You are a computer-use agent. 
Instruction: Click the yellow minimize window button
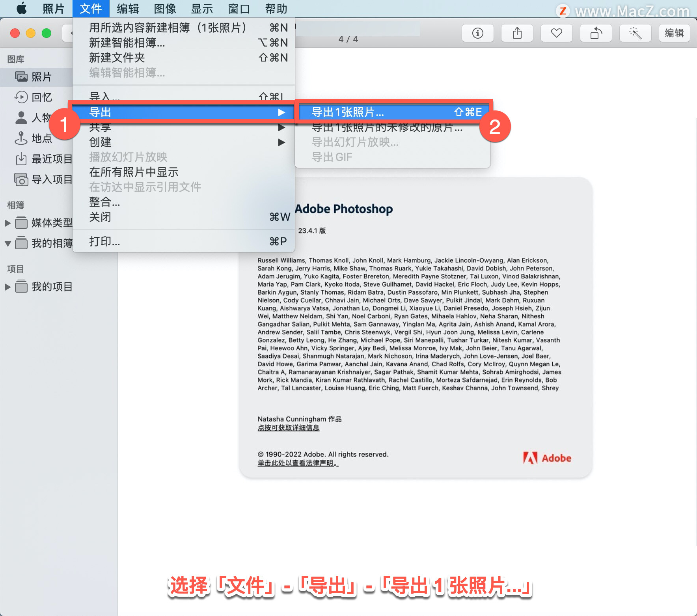(x=31, y=33)
